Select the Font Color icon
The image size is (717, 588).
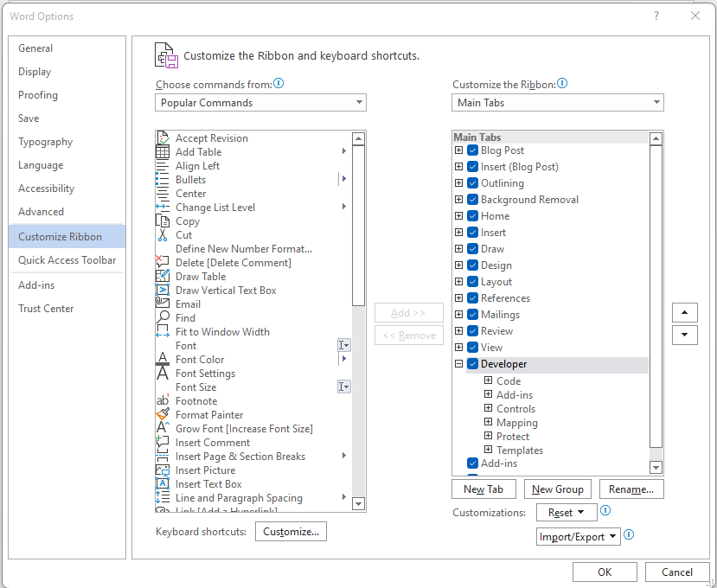click(163, 359)
